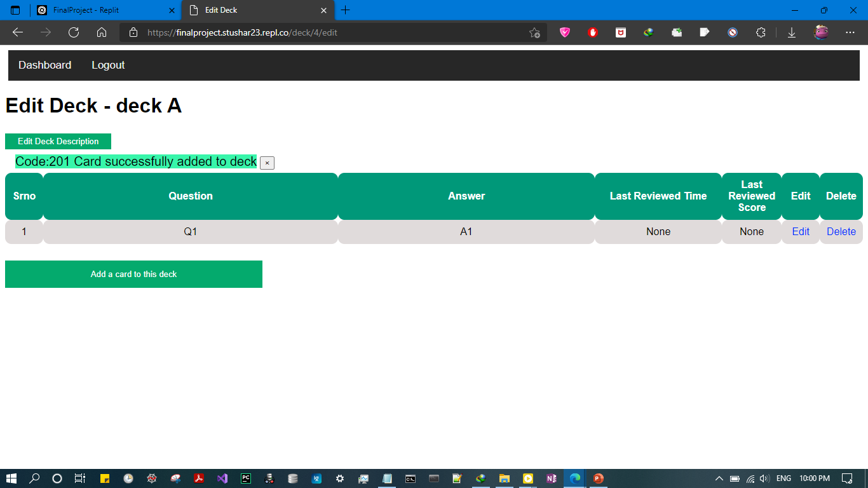This screenshot has width=868, height=488.
Task: Open a new browser tab
Action: pos(346,10)
